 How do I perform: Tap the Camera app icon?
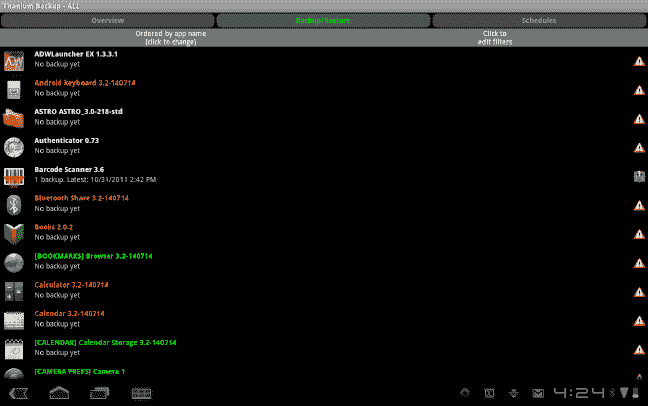[14, 373]
